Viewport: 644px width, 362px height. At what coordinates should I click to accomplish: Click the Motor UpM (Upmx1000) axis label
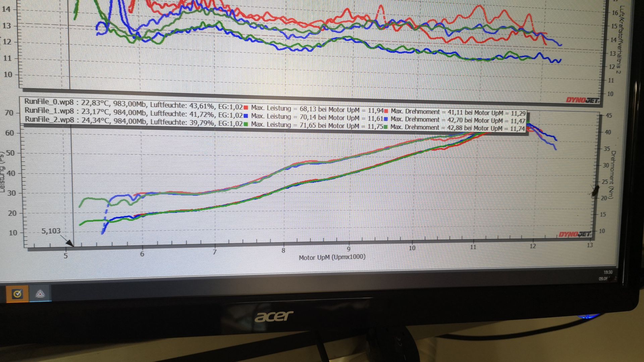(x=332, y=257)
